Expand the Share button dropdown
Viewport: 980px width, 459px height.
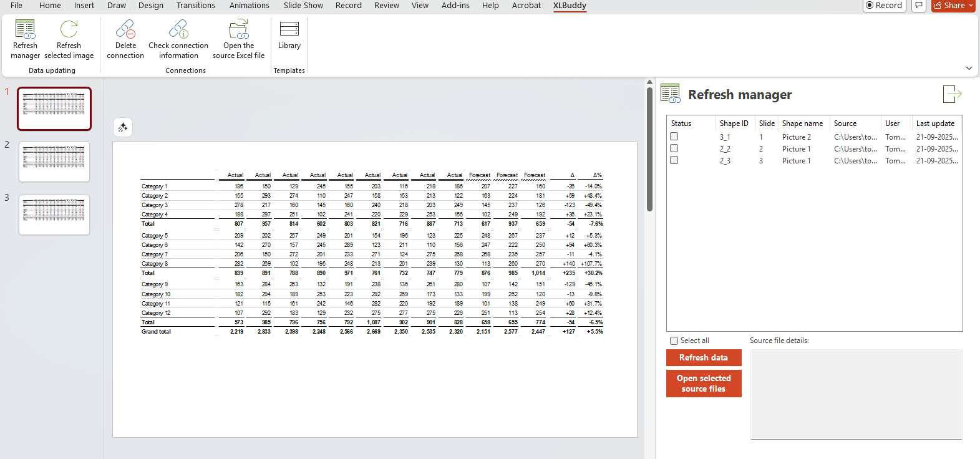click(x=971, y=6)
